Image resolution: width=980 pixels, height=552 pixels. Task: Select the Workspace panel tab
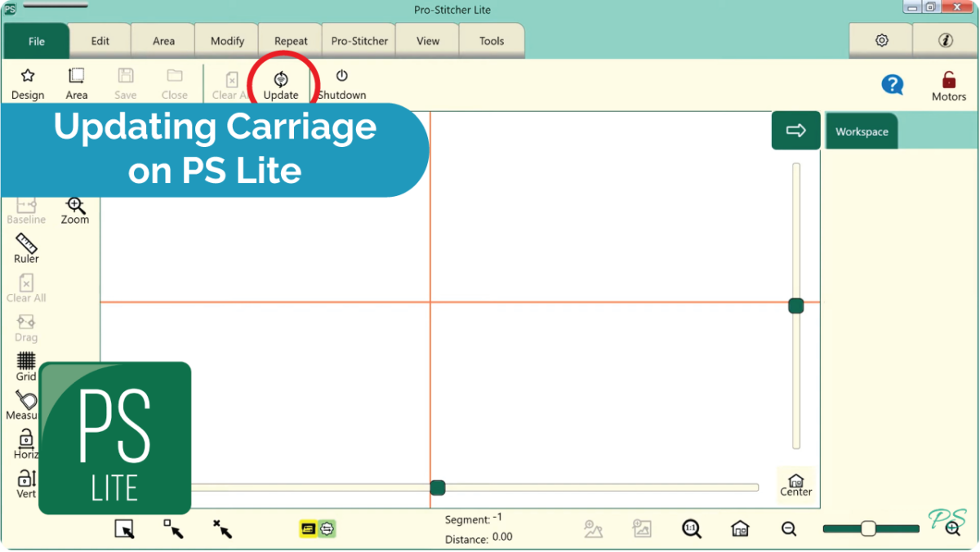coord(862,131)
